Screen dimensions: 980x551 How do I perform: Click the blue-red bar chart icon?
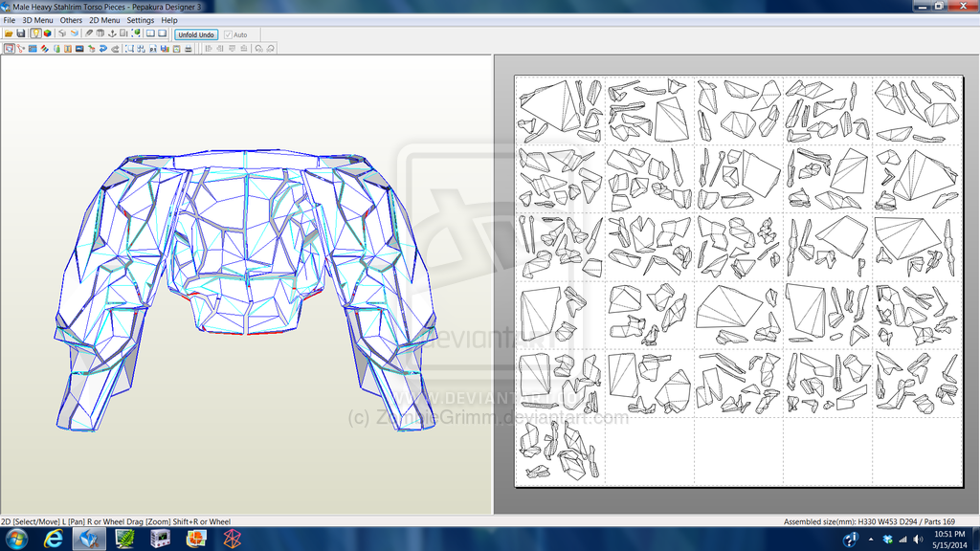click(165, 49)
